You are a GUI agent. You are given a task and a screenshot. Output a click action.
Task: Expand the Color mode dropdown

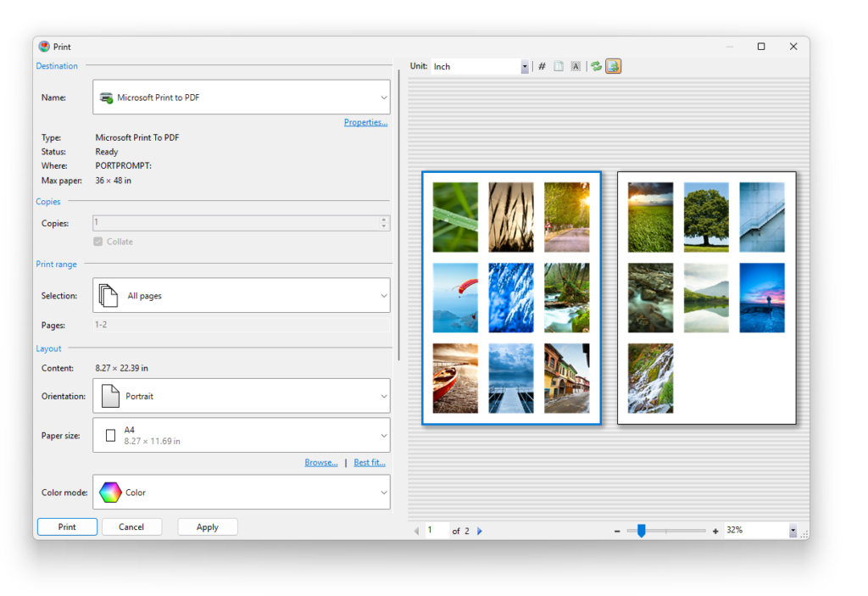[x=241, y=493]
